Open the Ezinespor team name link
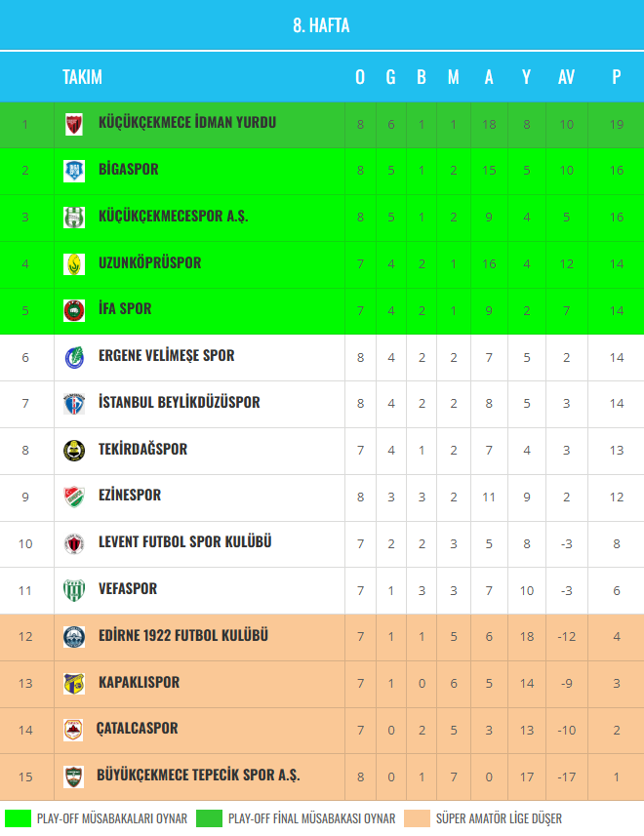 [130, 496]
